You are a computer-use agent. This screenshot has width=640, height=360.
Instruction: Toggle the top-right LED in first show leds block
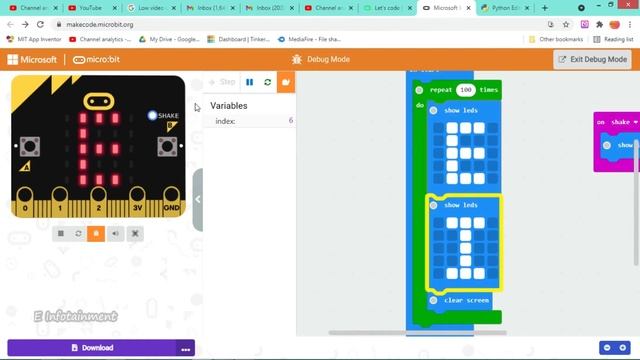[493, 128]
